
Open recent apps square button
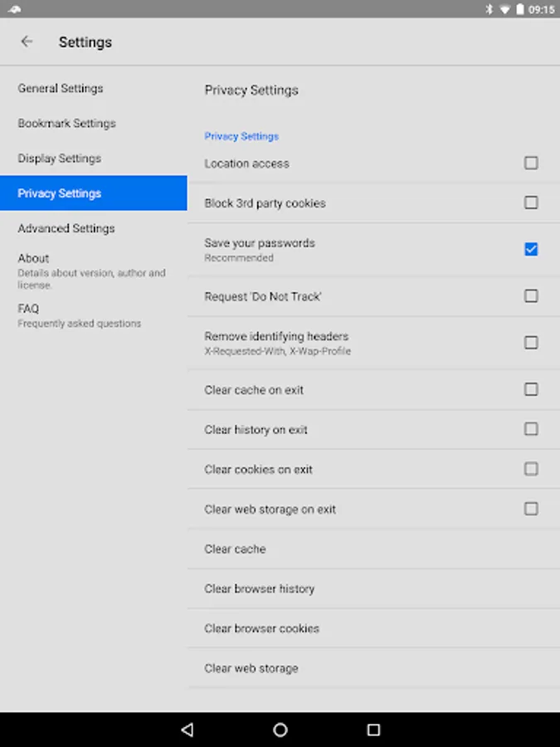[x=373, y=730]
